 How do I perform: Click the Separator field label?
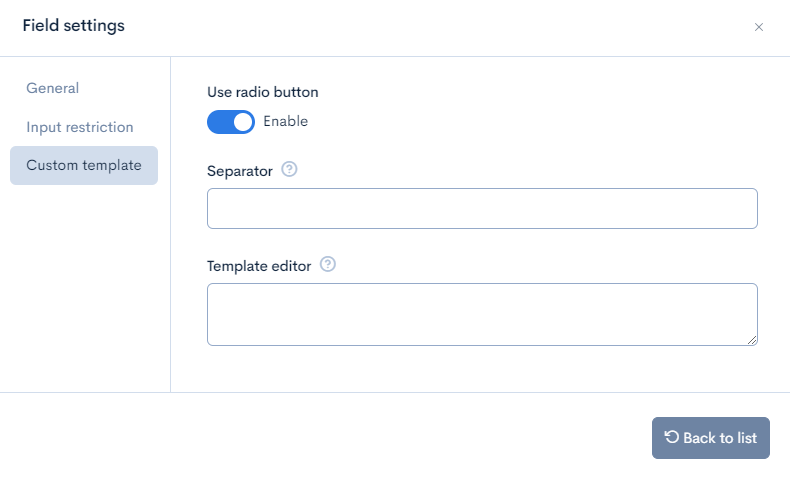pyautogui.click(x=240, y=171)
